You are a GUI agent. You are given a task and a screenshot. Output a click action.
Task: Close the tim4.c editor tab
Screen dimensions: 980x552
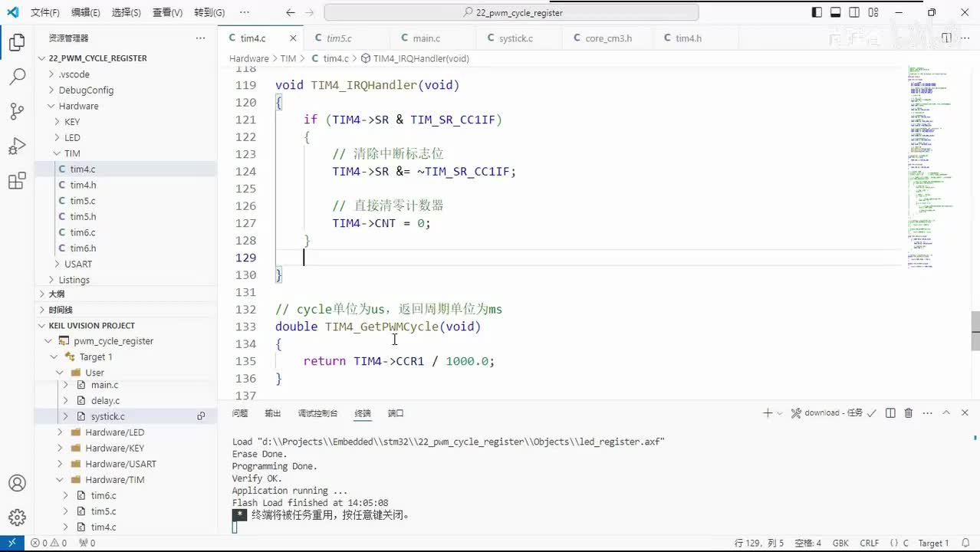tap(293, 38)
